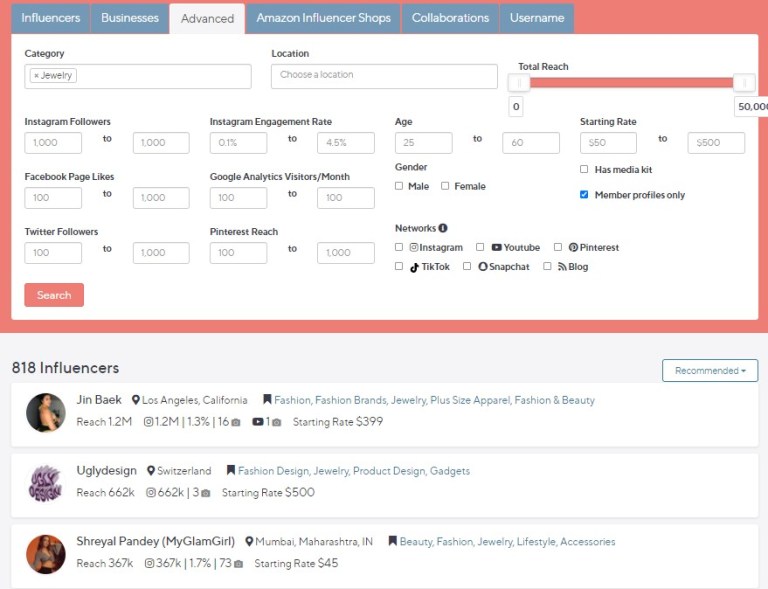Click the location pin beside Jin Baek
The image size is (768, 589).
point(136,400)
